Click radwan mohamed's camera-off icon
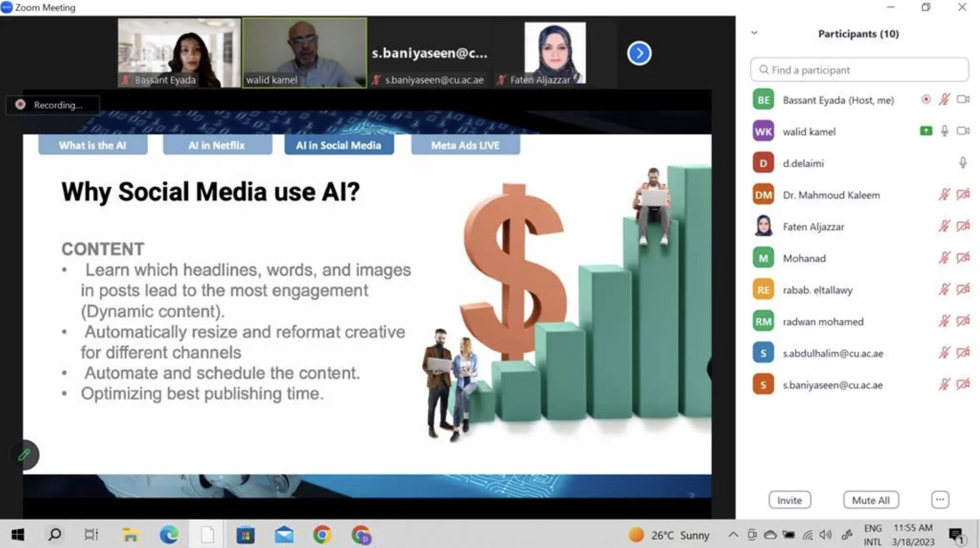 click(963, 321)
